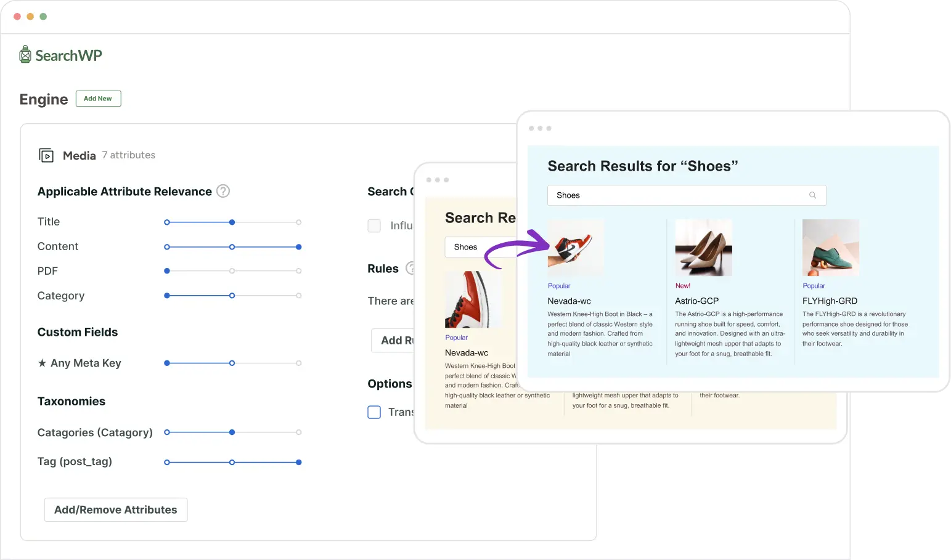This screenshot has height=560, width=951.
Task: Open the Applicable Attribute Relevance help icon
Action: [222, 191]
